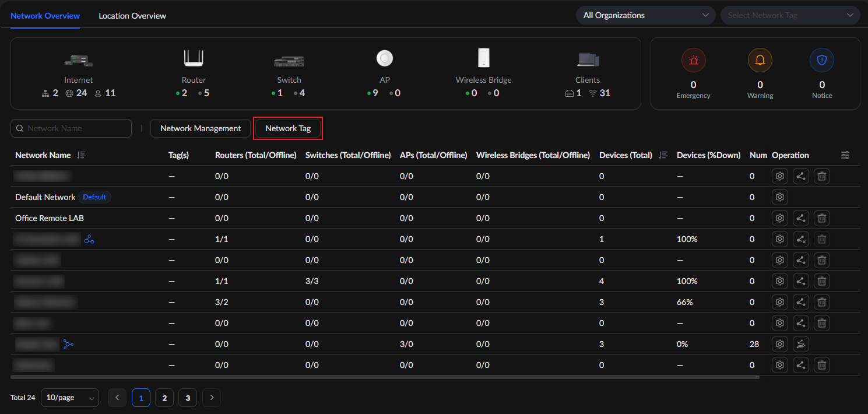Click the 28 clients number cell
The height and width of the screenshot is (414, 868).
click(754, 344)
